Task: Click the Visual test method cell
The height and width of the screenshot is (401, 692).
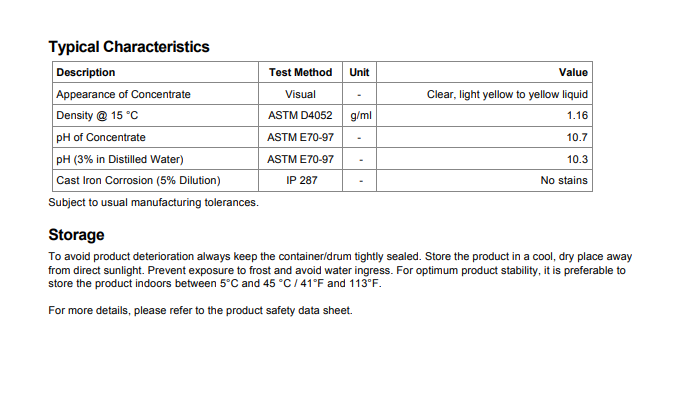Action: click(x=300, y=94)
